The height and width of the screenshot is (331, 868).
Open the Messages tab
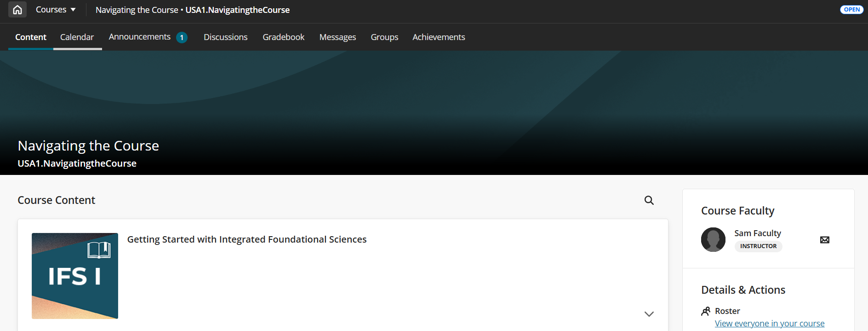click(x=337, y=37)
